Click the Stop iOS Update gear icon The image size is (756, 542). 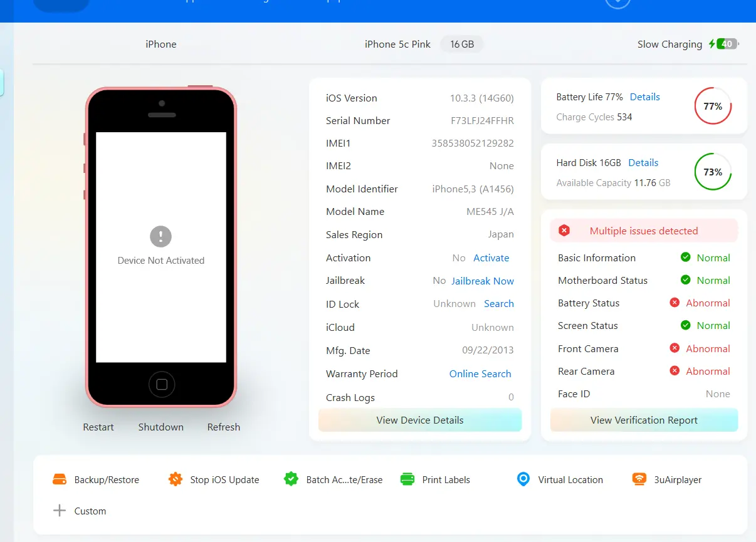[176, 479]
